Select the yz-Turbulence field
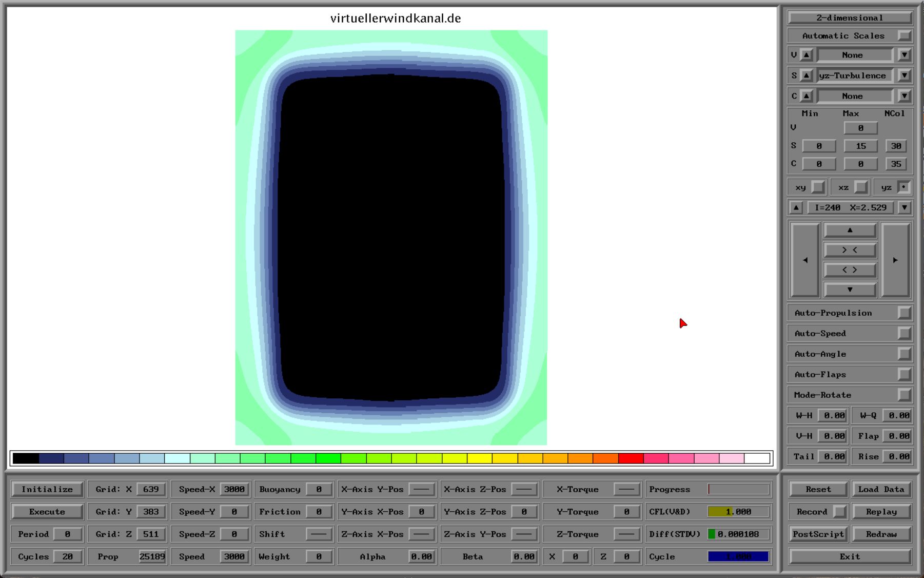924x578 pixels. 855,75
